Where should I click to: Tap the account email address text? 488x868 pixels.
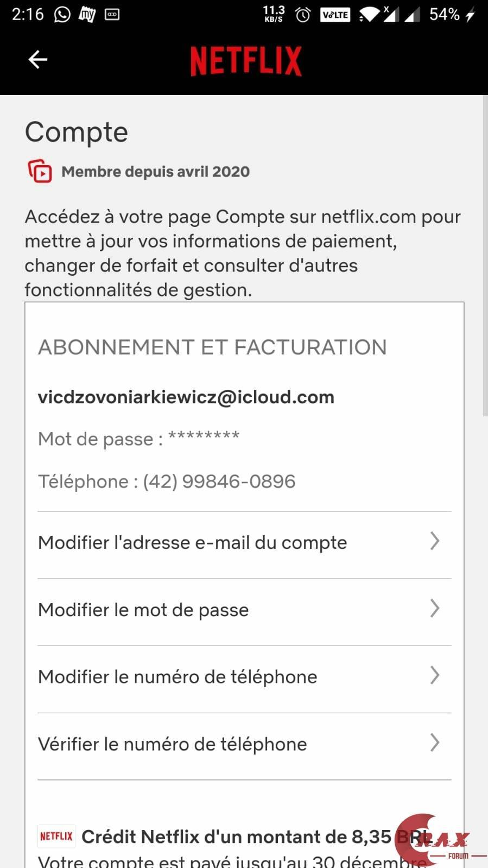click(x=186, y=397)
